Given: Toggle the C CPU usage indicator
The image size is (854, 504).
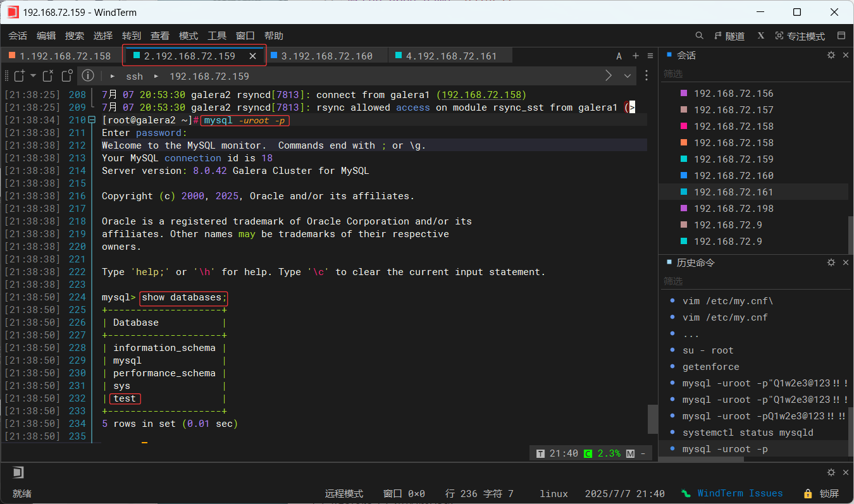Looking at the screenshot, I should coord(588,453).
